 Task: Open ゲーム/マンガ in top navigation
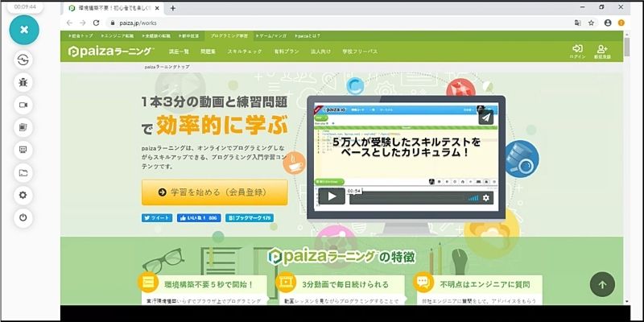click(x=271, y=35)
